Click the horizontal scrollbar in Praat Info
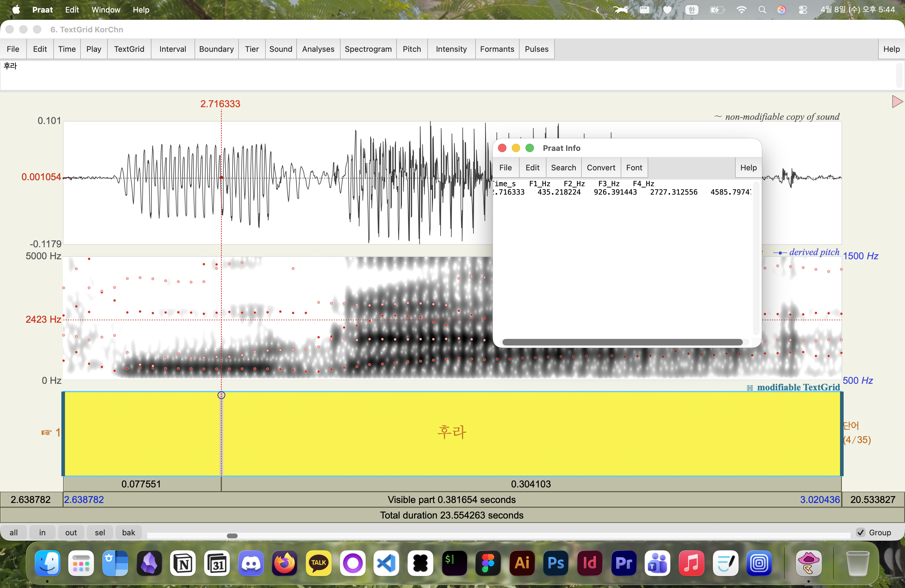Image resolution: width=905 pixels, height=588 pixels. coord(622,342)
